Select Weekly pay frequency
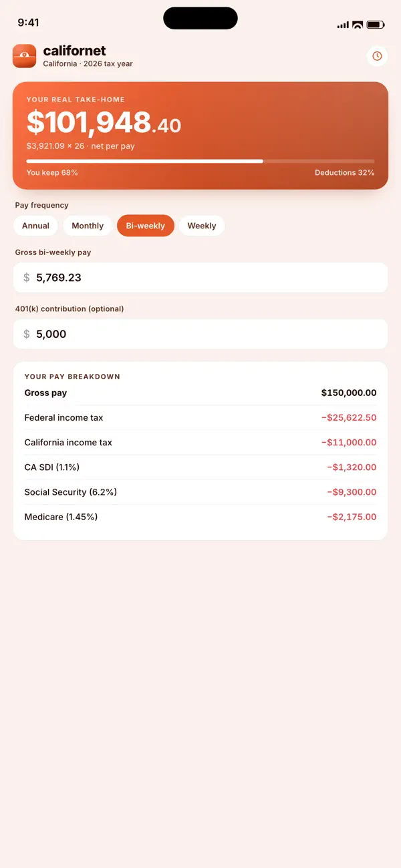Screen dimensions: 401x868 pos(202,226)
